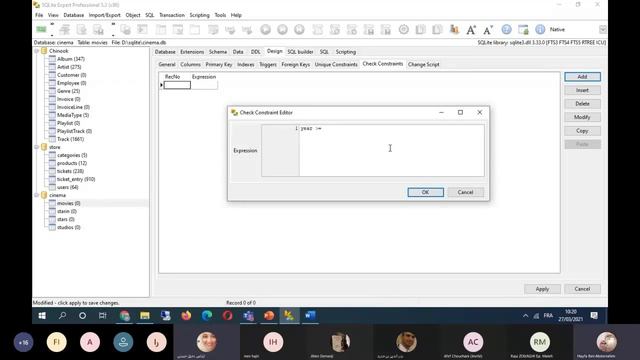Click the orange chart icon in the toolbar
Screen dimensions: 640x360
454,29
